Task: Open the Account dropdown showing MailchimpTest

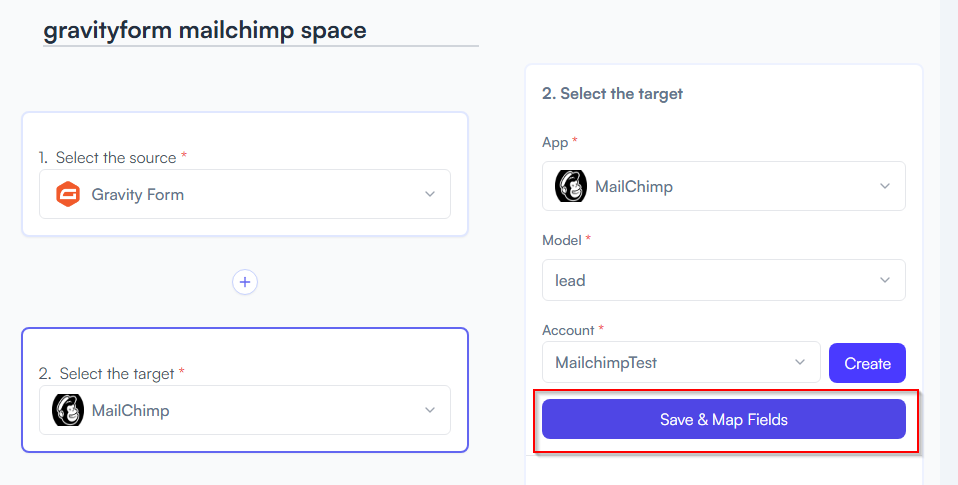Action: [x=681, y=362]
